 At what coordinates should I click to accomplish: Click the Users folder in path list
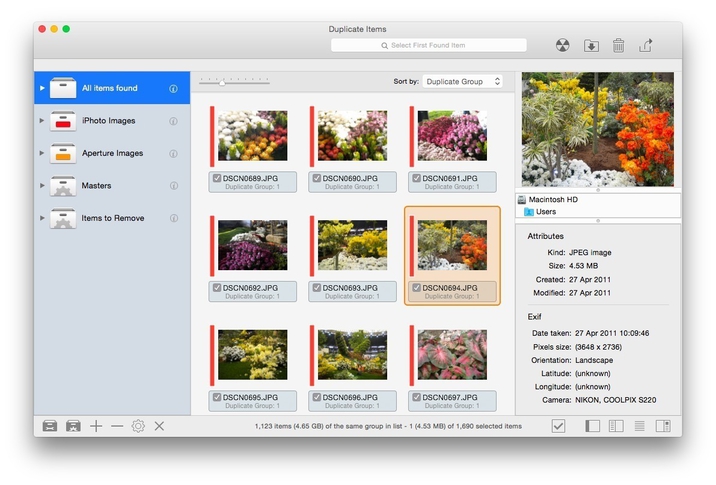pos(545,212)
